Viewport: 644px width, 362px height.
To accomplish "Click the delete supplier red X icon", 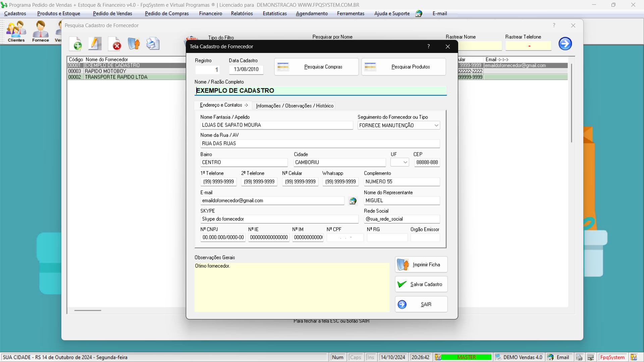I will point(115,44).
